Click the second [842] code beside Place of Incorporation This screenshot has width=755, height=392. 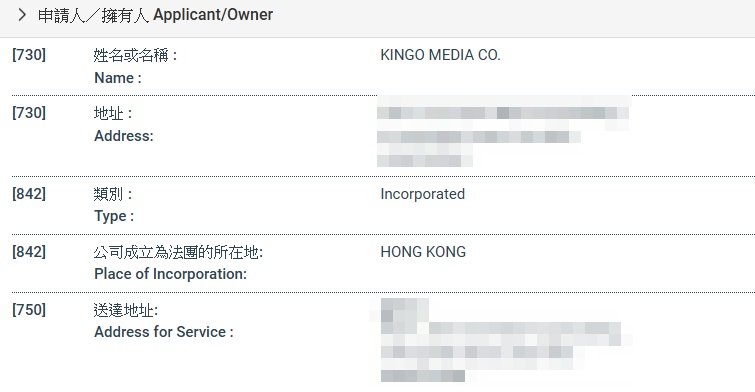(29, 251)
